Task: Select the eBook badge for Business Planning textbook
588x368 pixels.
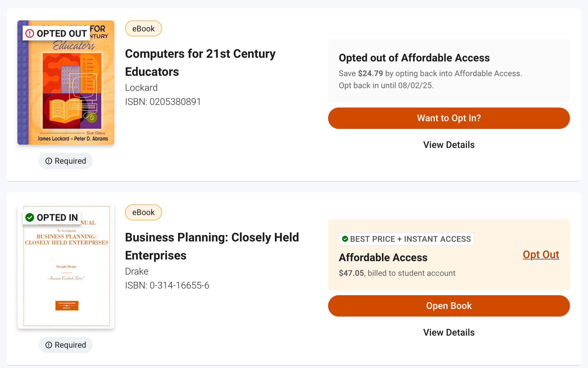Action: (x=143, y=212)
